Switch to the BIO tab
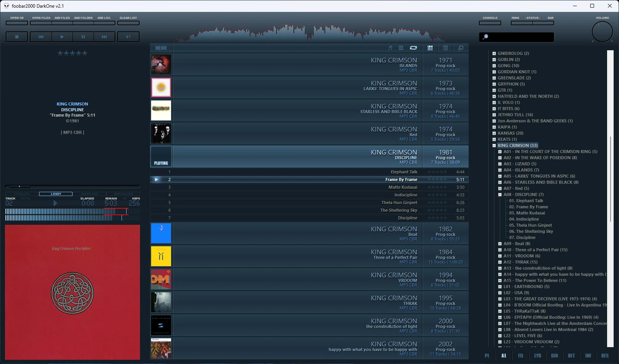 click(x=555, y=356)
